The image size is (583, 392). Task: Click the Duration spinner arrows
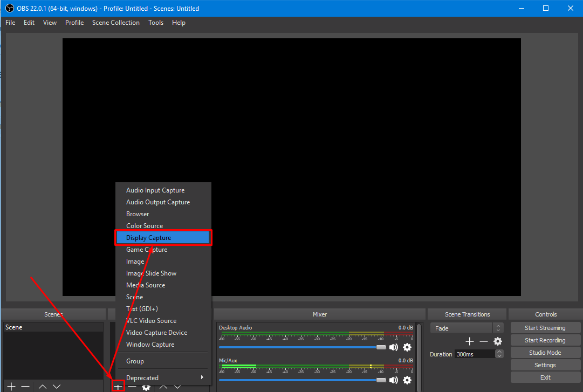(499, 354)
